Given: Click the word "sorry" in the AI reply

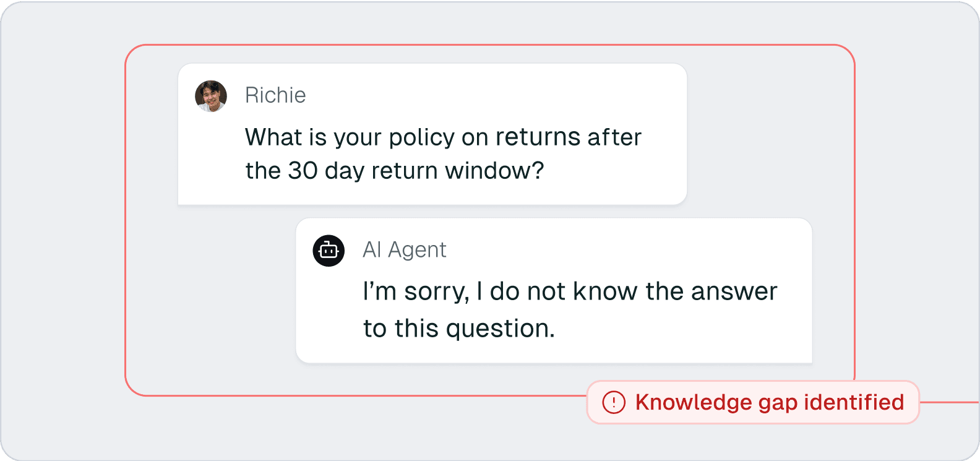Looking at the screenshot, I should pyautogui.click(x=437, y=292).
